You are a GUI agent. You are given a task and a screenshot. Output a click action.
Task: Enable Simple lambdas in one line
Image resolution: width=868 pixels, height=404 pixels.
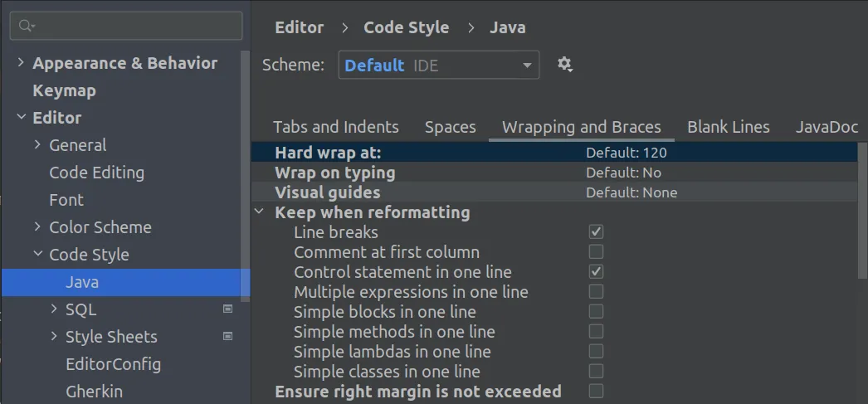pos(596,352)
